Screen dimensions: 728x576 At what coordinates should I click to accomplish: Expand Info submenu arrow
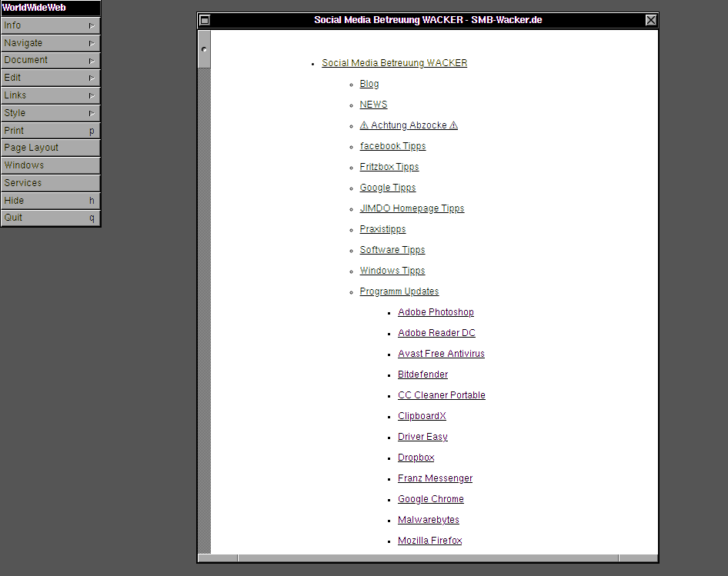tap(92, 26)
